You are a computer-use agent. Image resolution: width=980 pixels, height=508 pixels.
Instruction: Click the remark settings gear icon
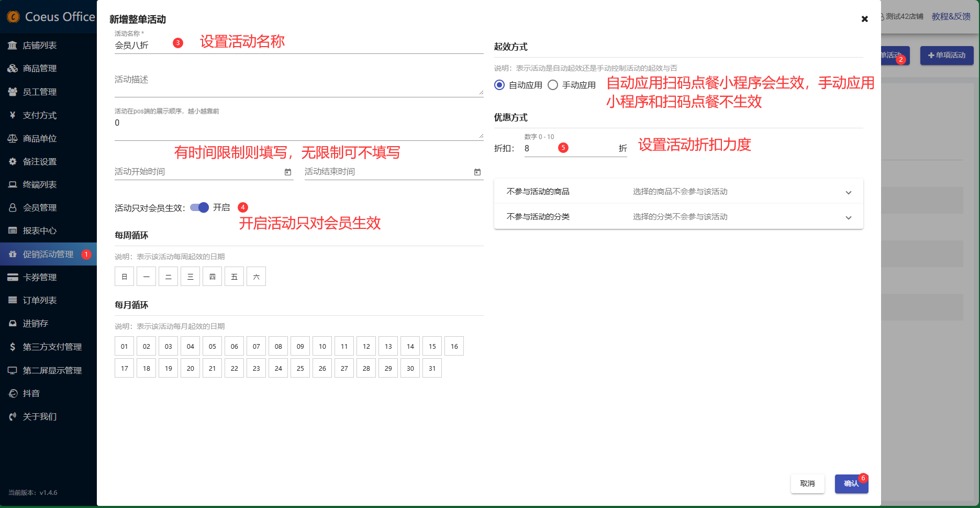pyautogui.click(x=13, y=162)
